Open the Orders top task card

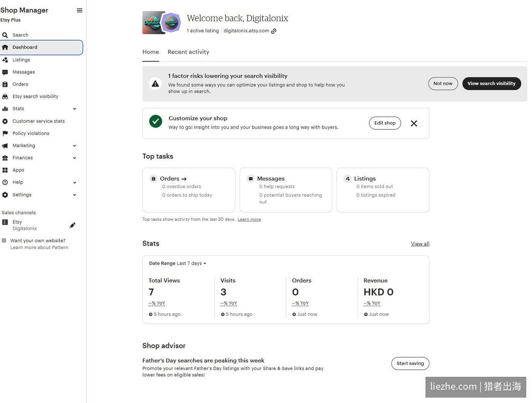pos(189,190)
